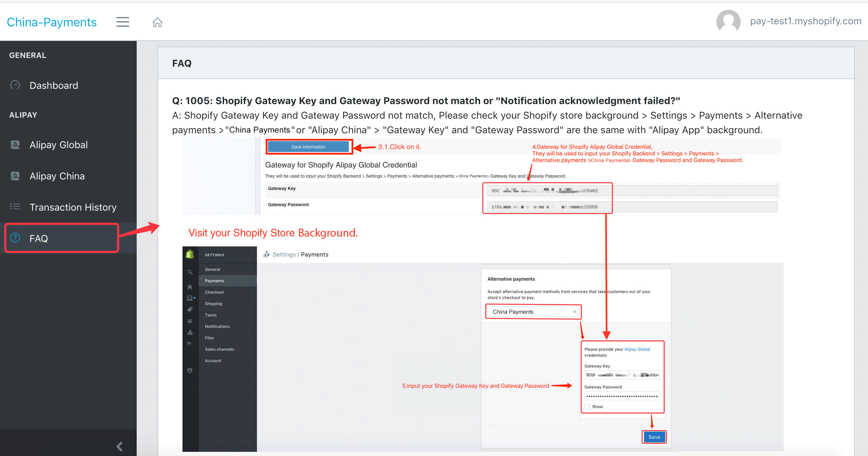Click the China Payments dropdown selector
This screenshot has width=868, height=456.
coord(532,311)
